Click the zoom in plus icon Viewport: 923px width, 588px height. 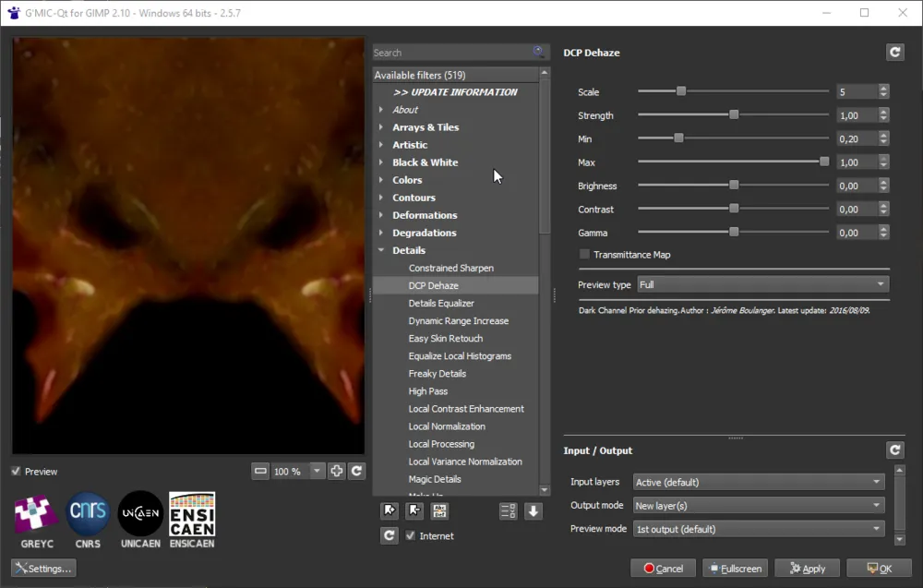(x=337, y=471)
